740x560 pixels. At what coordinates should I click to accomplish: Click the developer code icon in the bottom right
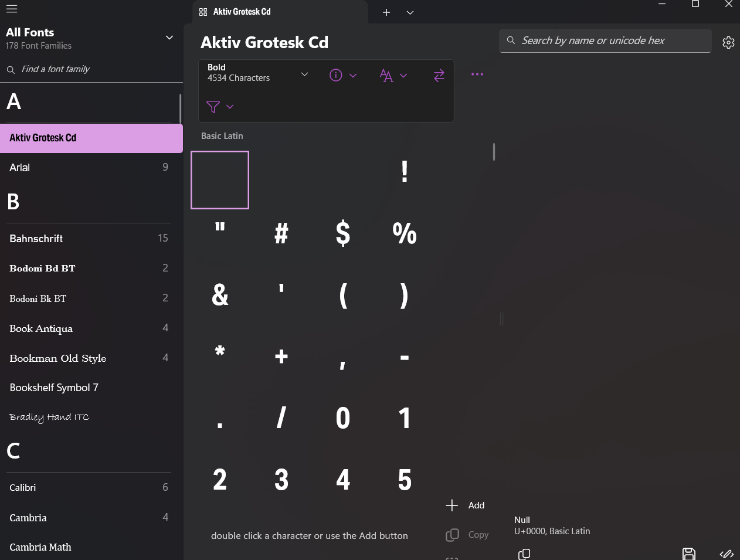point(727,554)
